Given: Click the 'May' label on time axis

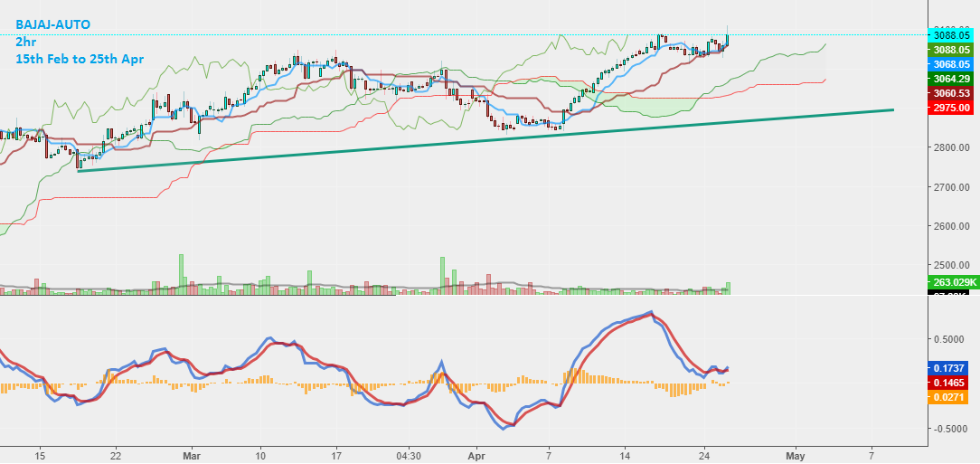Looking at the screenshot, I should pos(795,456).
